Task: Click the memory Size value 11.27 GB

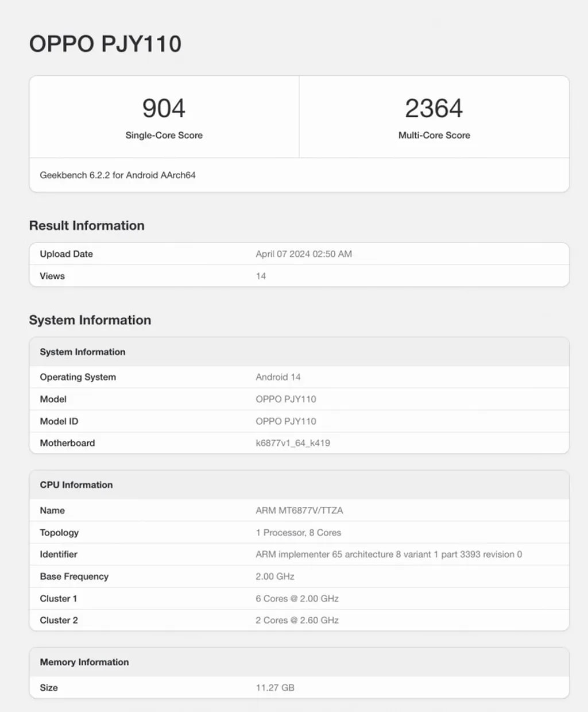Action: pyautogui.click(x=274, y=687)
